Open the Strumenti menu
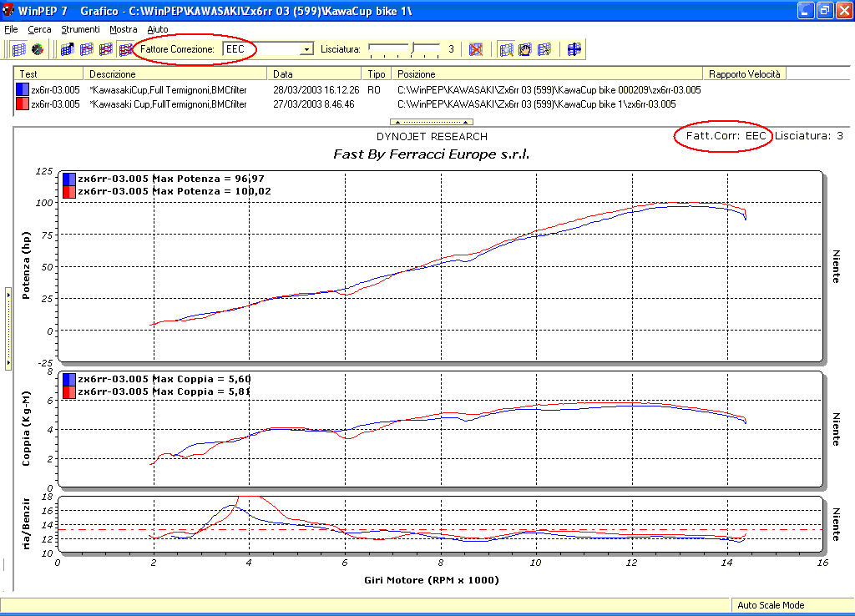The image size is (855, 616). (80, 29)
